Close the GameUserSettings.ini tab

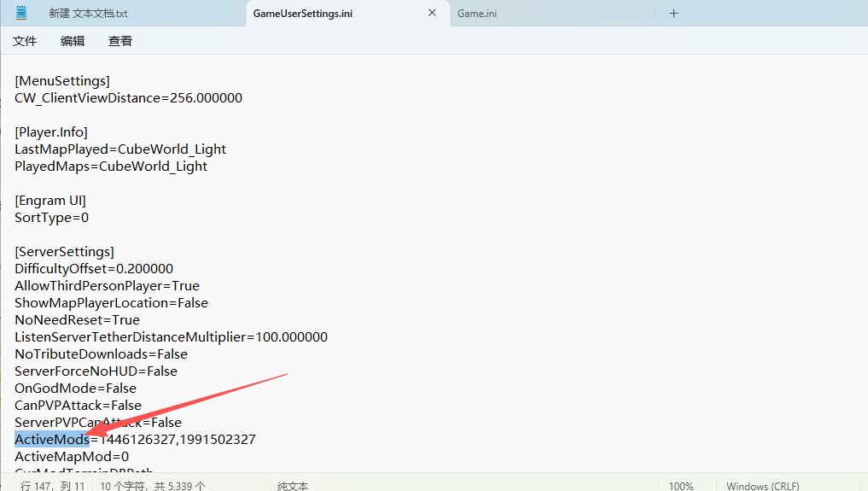[432, 13]
